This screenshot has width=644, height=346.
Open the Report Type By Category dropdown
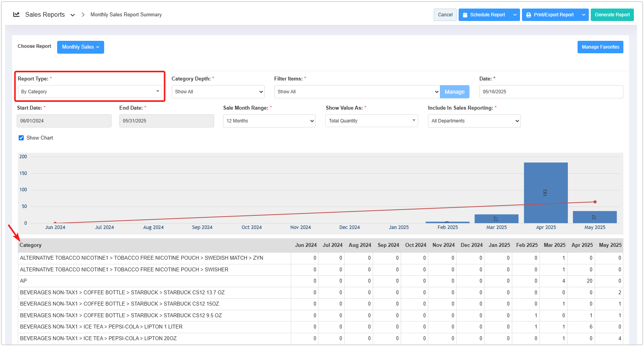90,92
